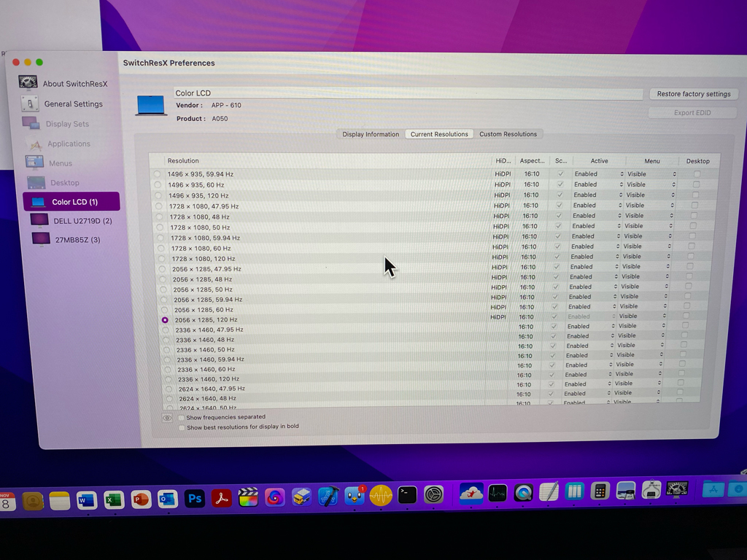Click the eye icon below the resolution list
The height and width of the screenshot is (560, 747).
(x=167, y=418)
